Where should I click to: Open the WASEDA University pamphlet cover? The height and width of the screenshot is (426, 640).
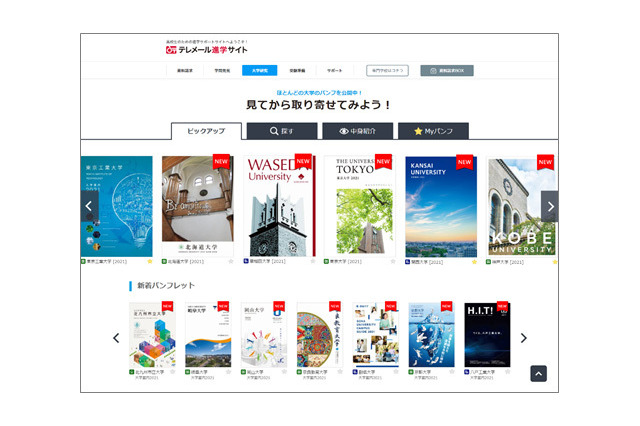(280, 206)
